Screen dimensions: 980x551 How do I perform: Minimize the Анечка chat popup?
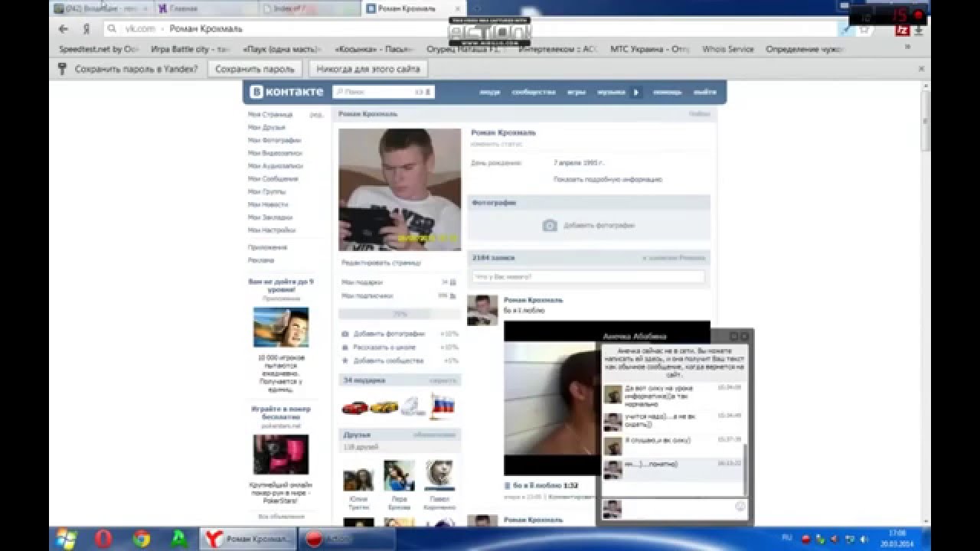(733, 336)
